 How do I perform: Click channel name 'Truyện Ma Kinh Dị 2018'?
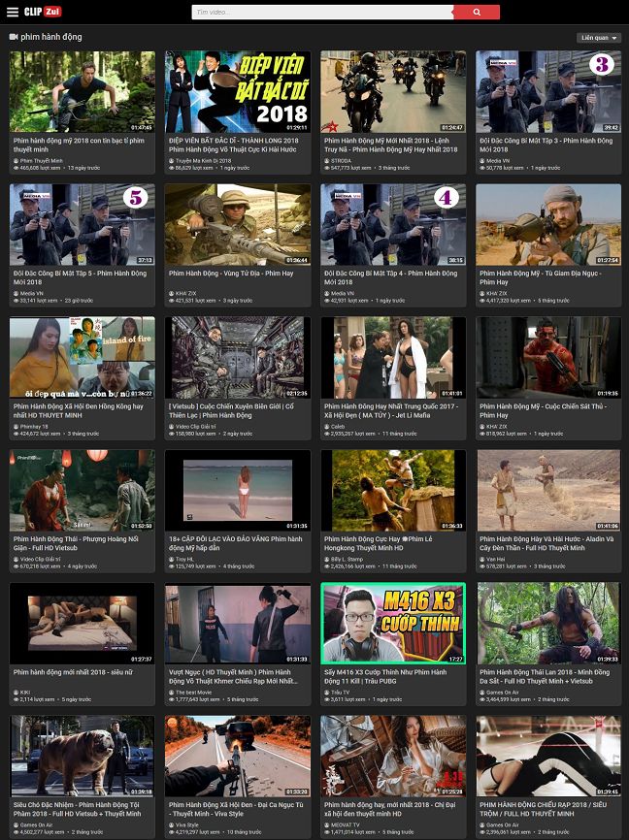(x=203, y=161)
